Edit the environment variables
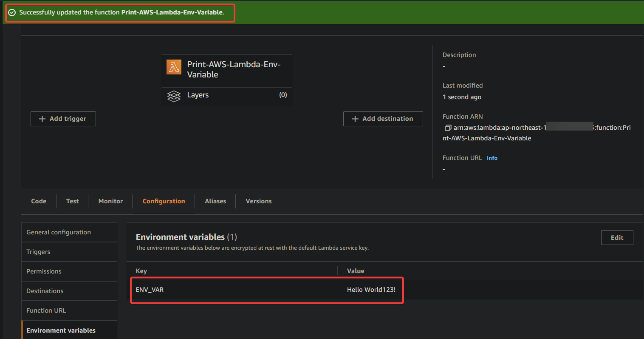644x339 pixels. tap(617, 238)
